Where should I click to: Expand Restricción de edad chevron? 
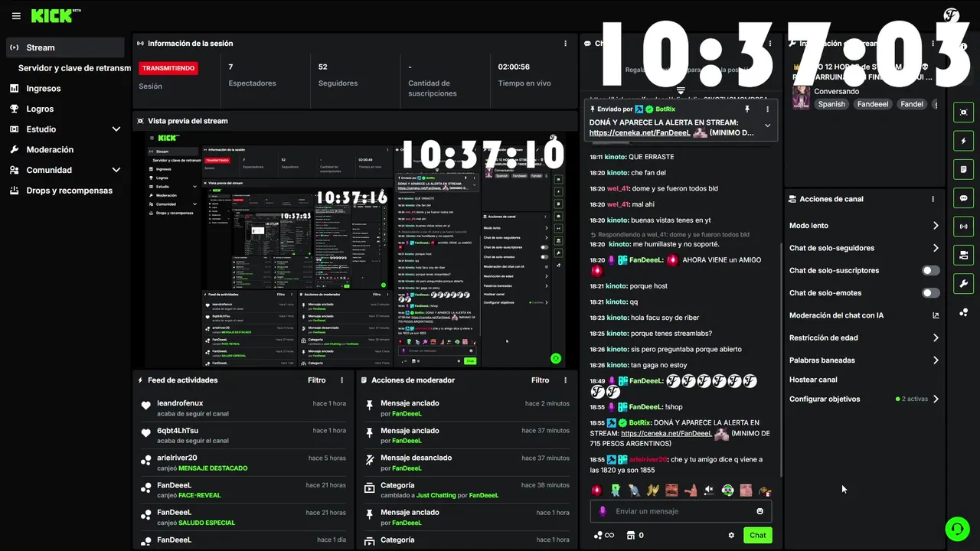(936, 337)
